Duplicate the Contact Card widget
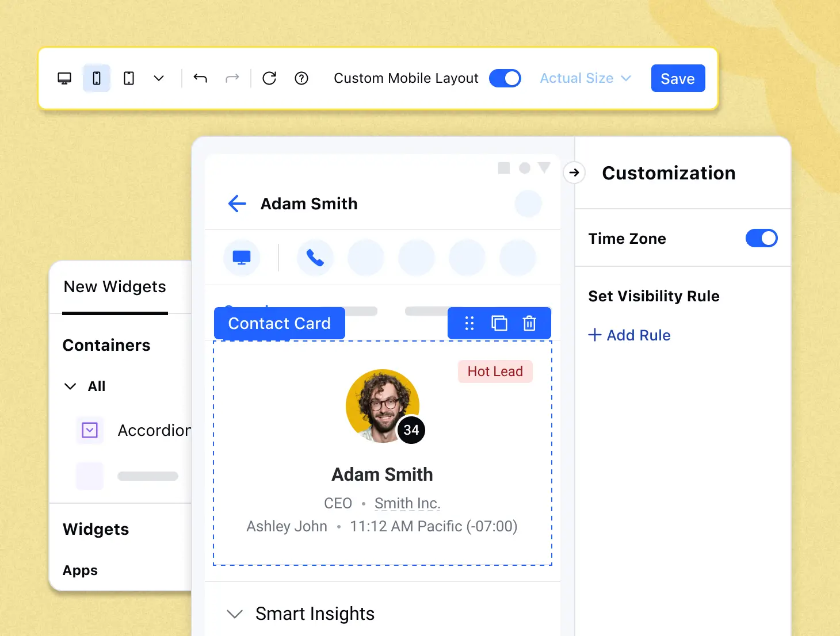Screen dimensions: 840x636 pyautogui.click(x=499, y=323)
